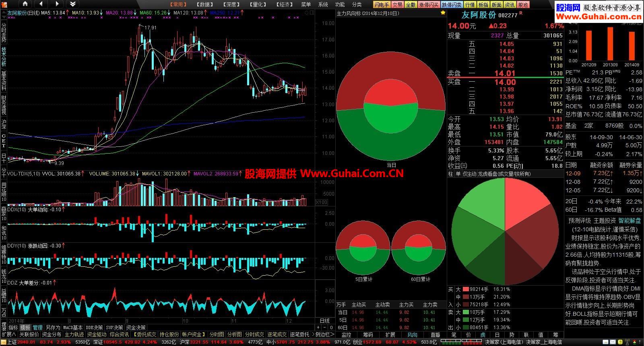
Task: Open the 龙虎看盘(成交量/按所有) selector
Action: (x=504, y=174)
